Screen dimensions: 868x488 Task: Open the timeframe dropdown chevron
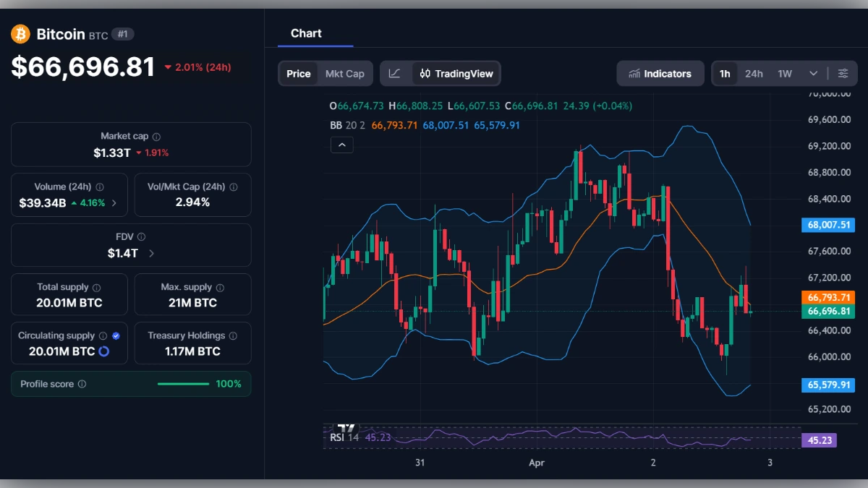(812, 73)
